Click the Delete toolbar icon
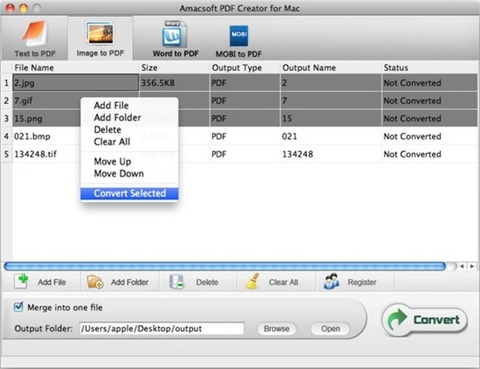 point(177,282)
